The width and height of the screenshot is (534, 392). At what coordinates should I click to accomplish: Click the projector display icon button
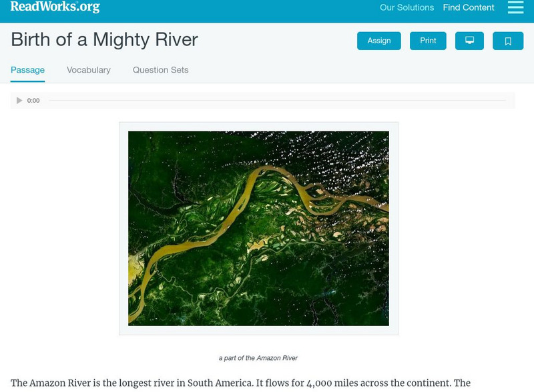(469, 41)
